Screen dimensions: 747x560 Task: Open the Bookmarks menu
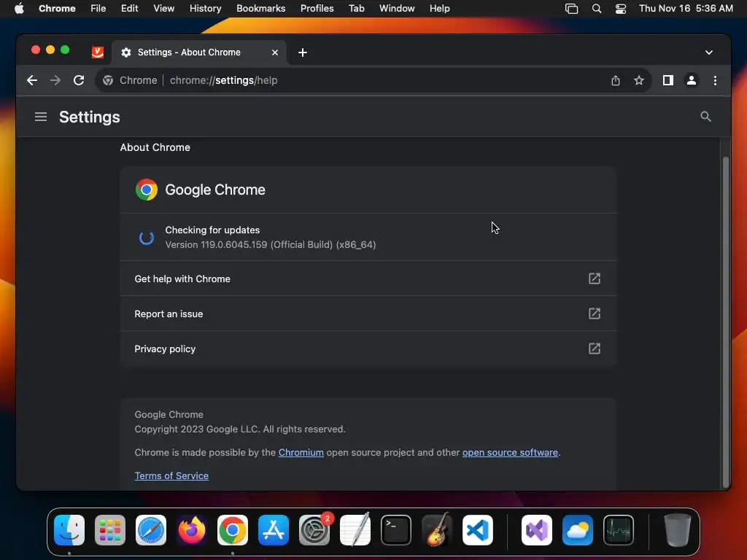[260, 9]
